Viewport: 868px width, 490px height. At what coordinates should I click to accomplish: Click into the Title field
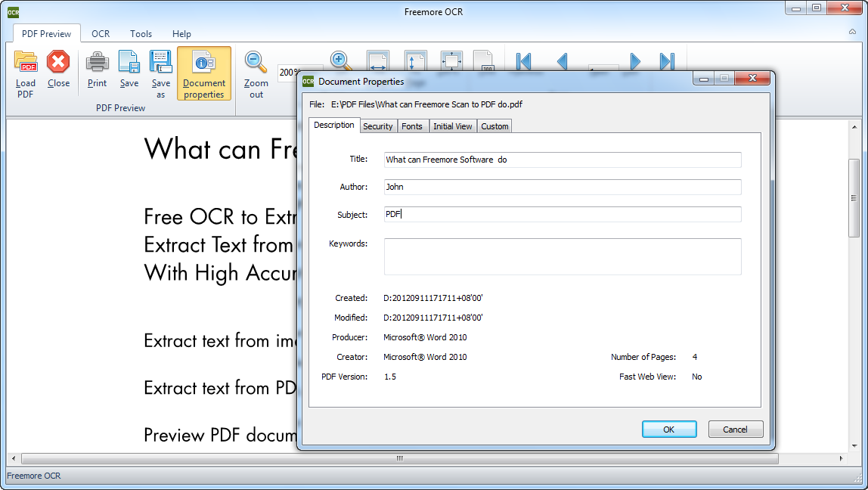[x=563, y=160]
